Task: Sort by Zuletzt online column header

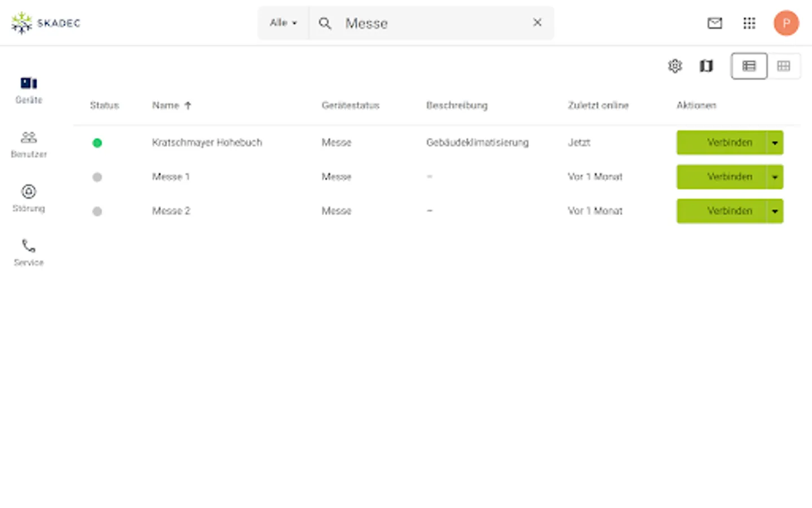Action: tap(598, 106)
